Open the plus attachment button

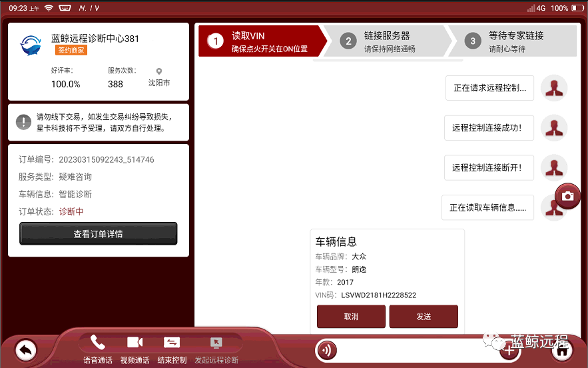coord(509,351)
